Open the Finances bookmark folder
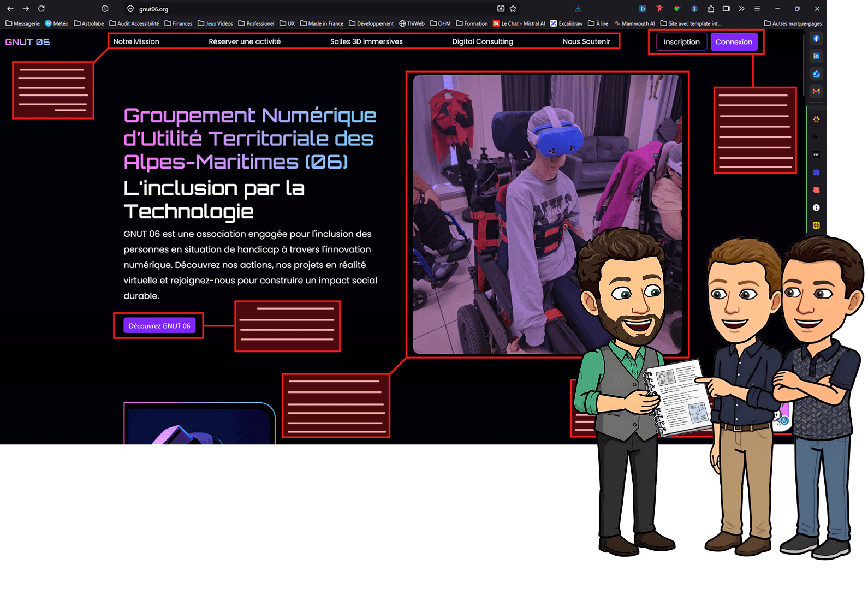 [179, 23]
